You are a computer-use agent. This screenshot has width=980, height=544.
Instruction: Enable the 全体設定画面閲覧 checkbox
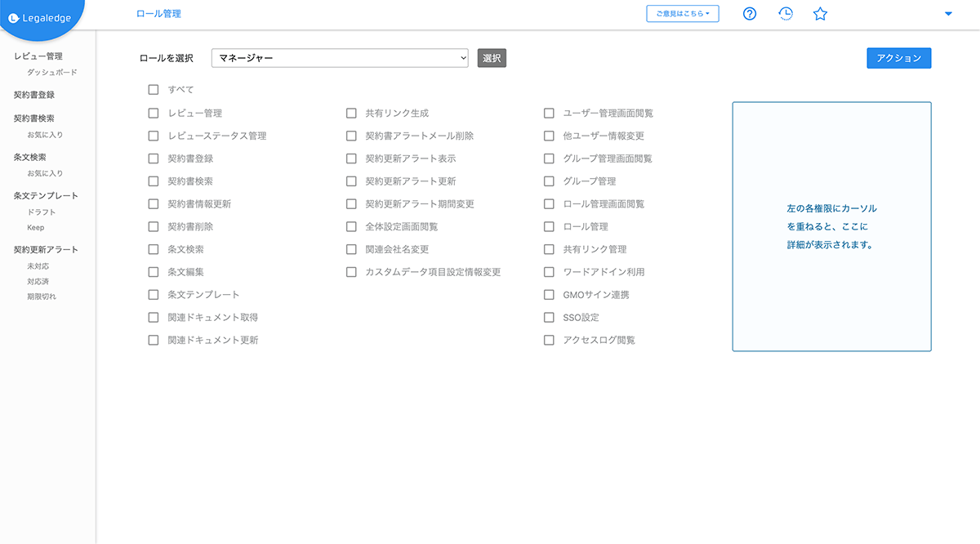pos(351,226)
